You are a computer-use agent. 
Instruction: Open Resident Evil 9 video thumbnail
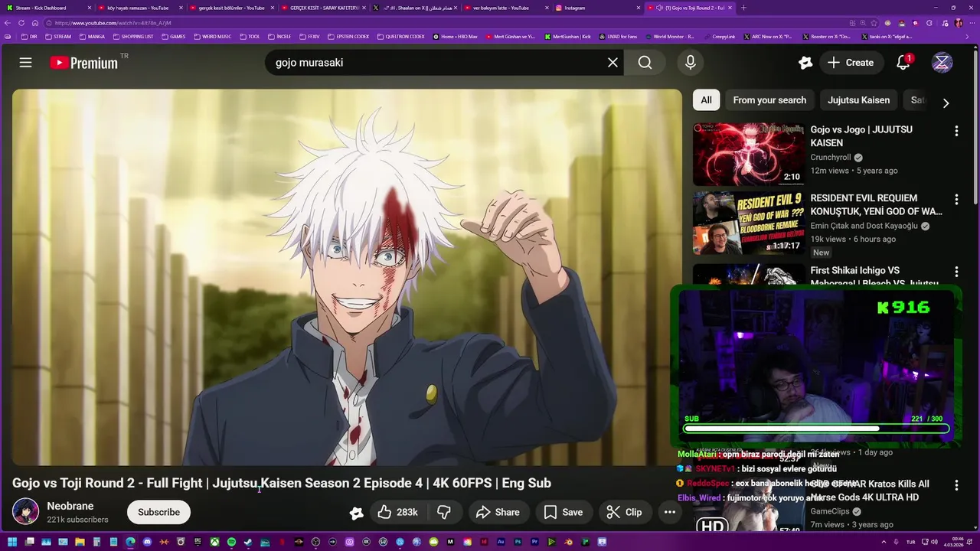[748, 223]
